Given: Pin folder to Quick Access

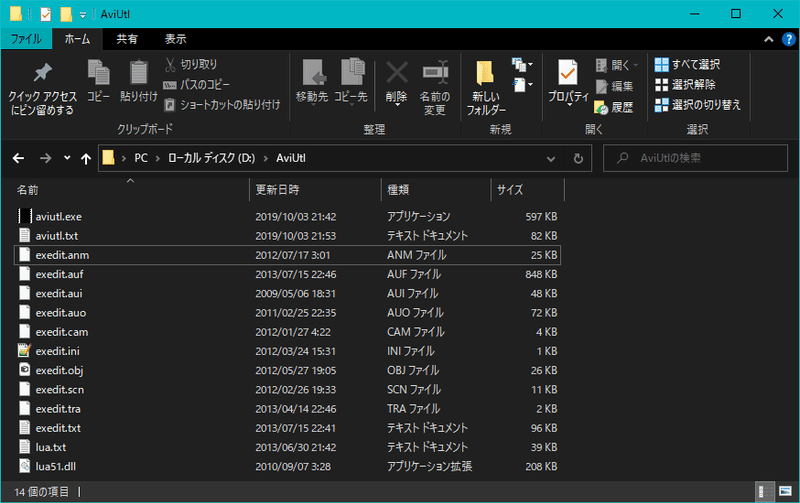Looking at the screenshot, I should click(42, 89).
